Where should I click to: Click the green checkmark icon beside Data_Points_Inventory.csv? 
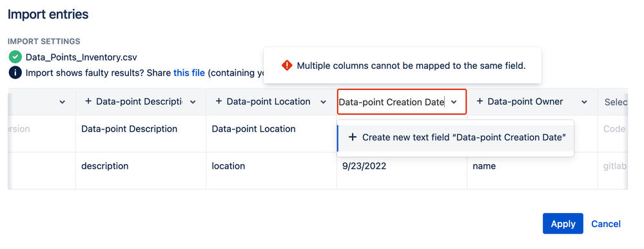(x=15, y=57)
